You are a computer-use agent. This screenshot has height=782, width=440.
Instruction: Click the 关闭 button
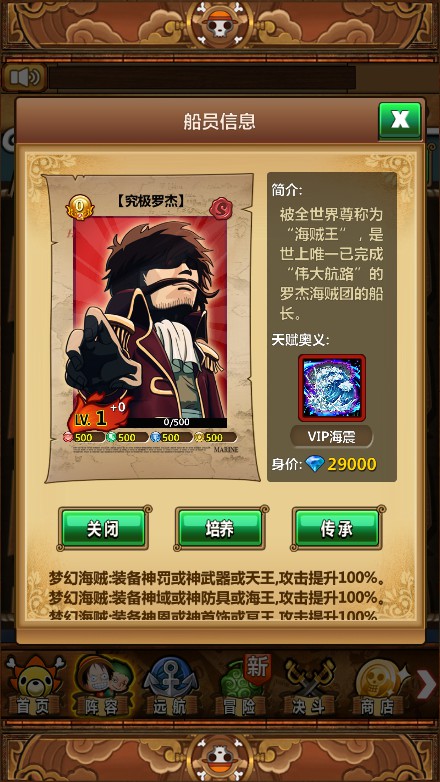pyautogui.click(x=103, y=529)
